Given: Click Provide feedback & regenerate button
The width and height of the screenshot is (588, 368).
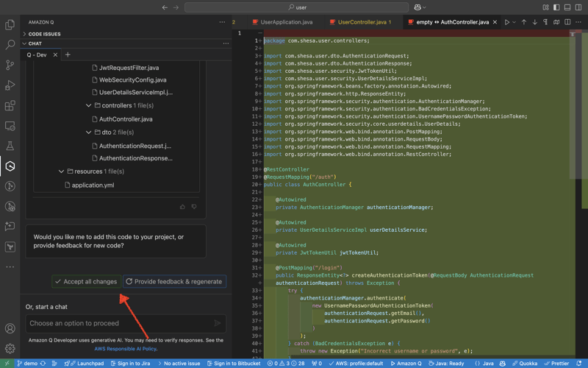Looking at the screenshot, I should coord(173,281).
